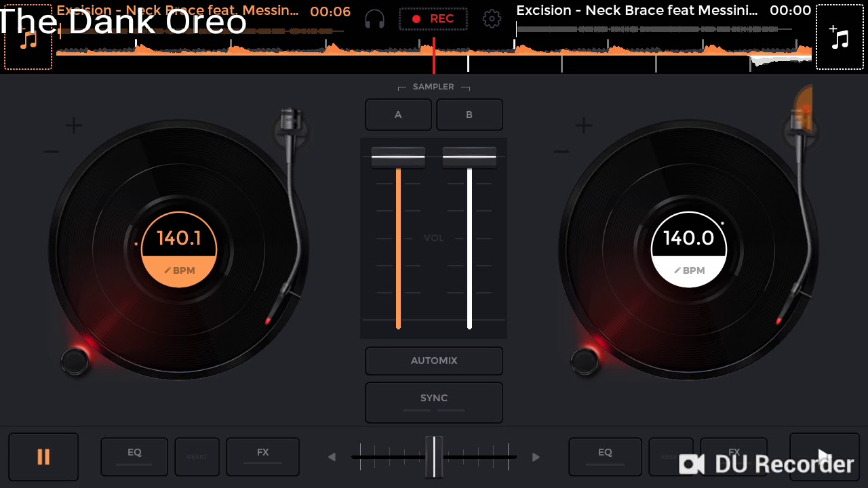Screen dimensions: 868x488
Task: Click the crossfader handle
Action: [434, 457]
